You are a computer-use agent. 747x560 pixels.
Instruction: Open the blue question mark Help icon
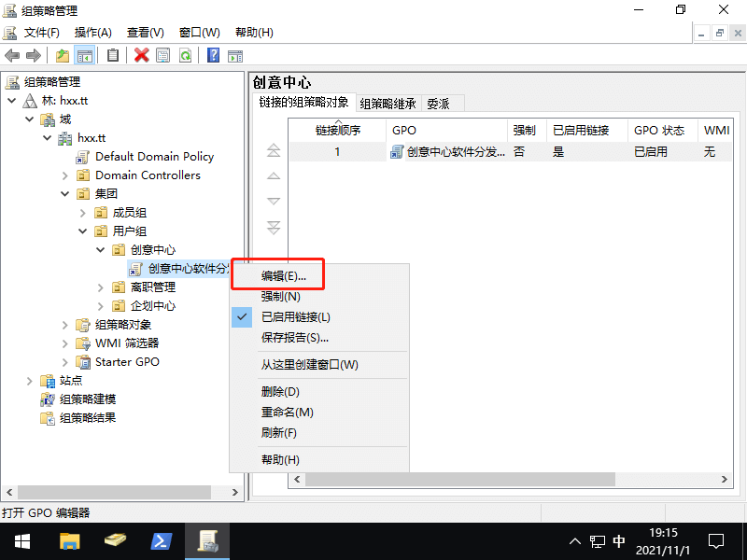coord(214,56)
